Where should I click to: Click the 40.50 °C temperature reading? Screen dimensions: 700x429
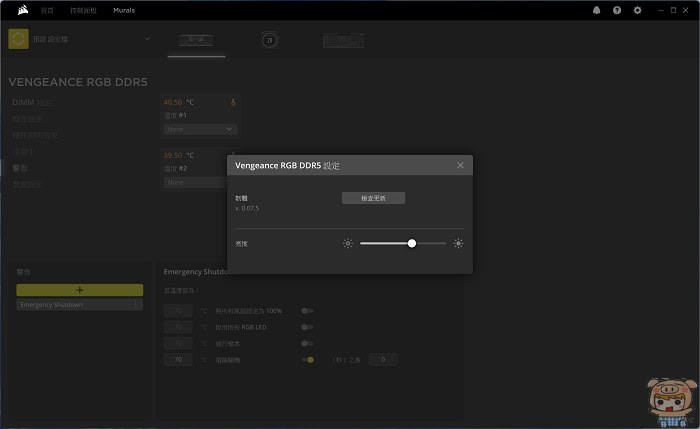[x=179, y=102]
